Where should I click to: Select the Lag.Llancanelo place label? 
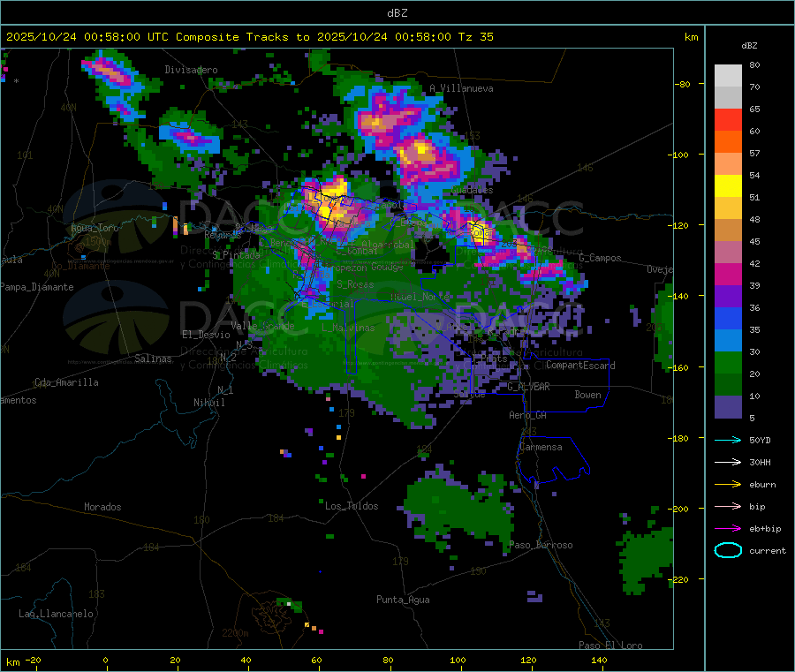click(56, 614)
